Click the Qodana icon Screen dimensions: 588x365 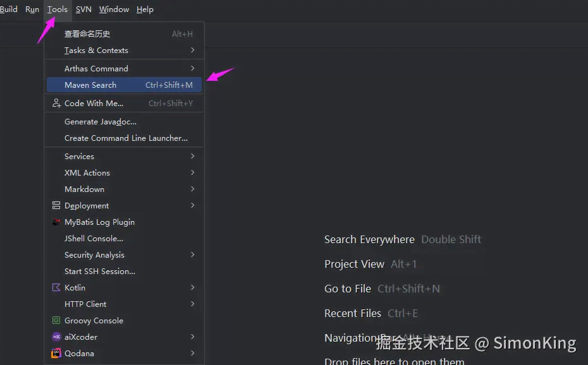click(56, 353)
